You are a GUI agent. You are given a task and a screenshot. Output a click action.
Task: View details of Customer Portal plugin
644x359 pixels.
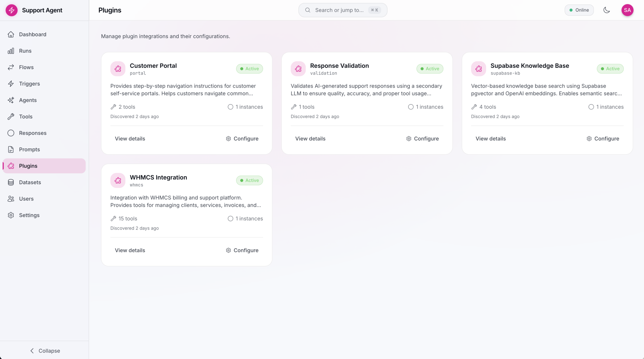130,139
